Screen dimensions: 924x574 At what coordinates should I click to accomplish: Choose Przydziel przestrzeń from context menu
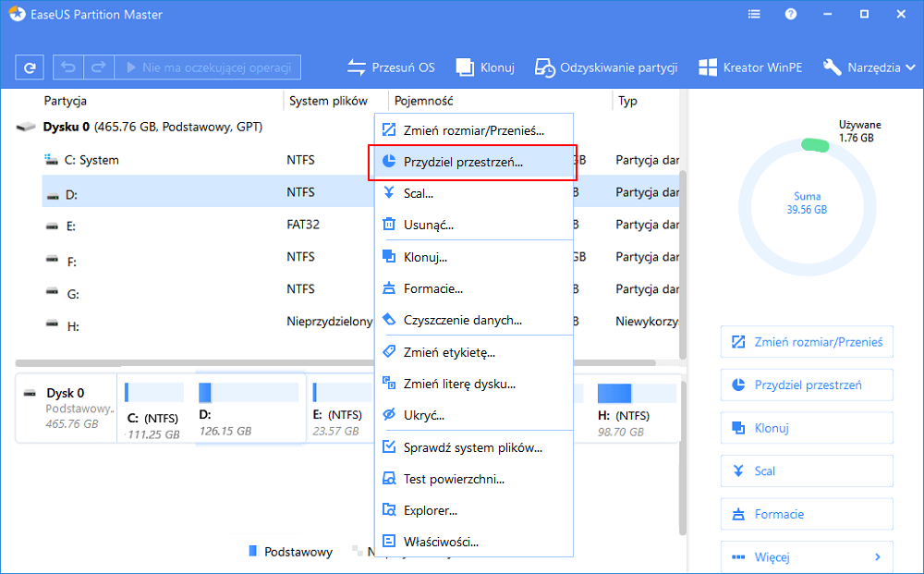472,162
